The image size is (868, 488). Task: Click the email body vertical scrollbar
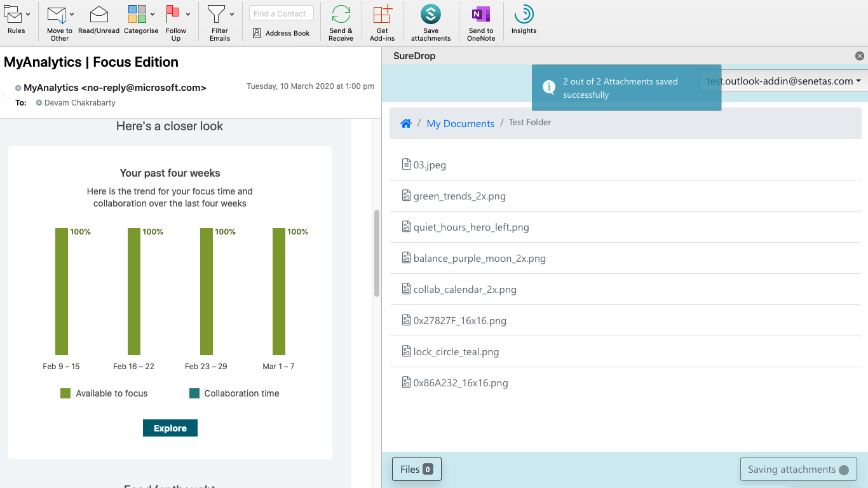point(376,253)
